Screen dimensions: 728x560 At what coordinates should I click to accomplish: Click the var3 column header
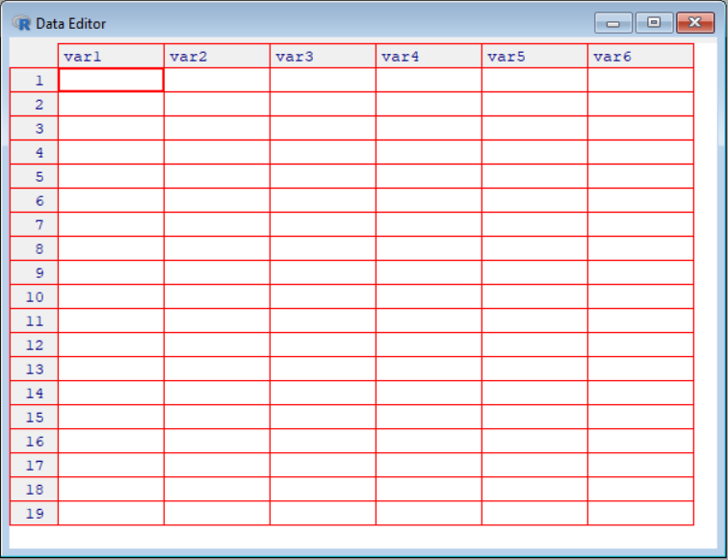pyautogui.click(x=323, y=57)
